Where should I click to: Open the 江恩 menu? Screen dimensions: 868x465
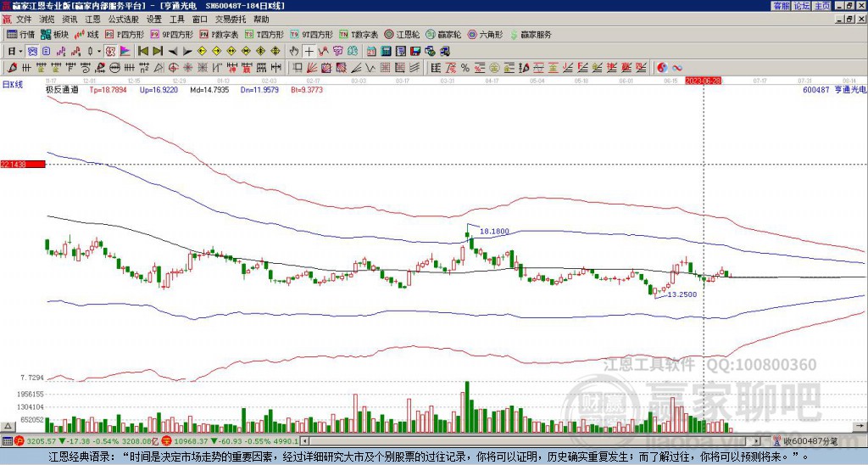[x=92, y=20]
